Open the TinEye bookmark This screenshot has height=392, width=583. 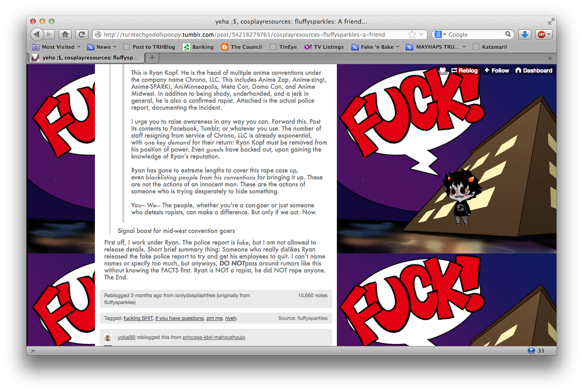[x=283, y=47]
